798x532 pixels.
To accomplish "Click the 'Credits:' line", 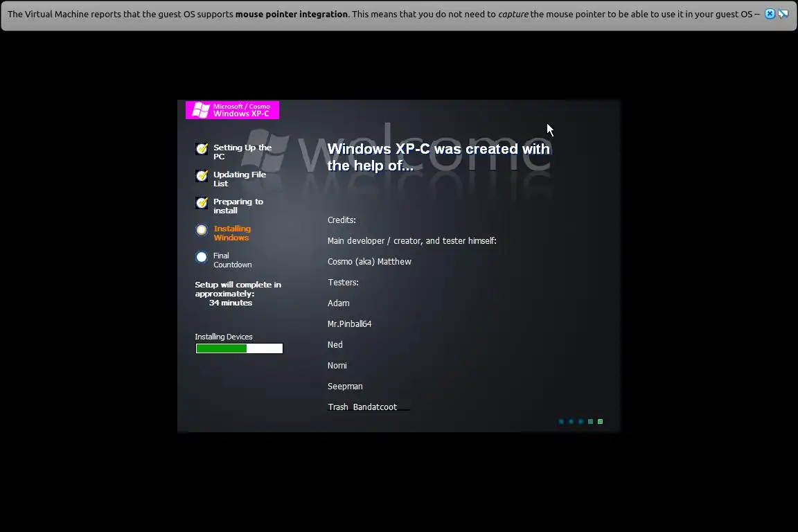I will (x=342, y=220).
